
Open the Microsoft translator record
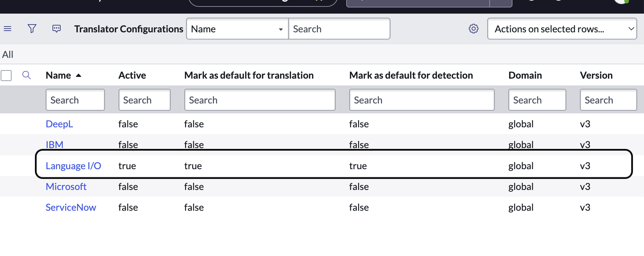pos(66,187)
